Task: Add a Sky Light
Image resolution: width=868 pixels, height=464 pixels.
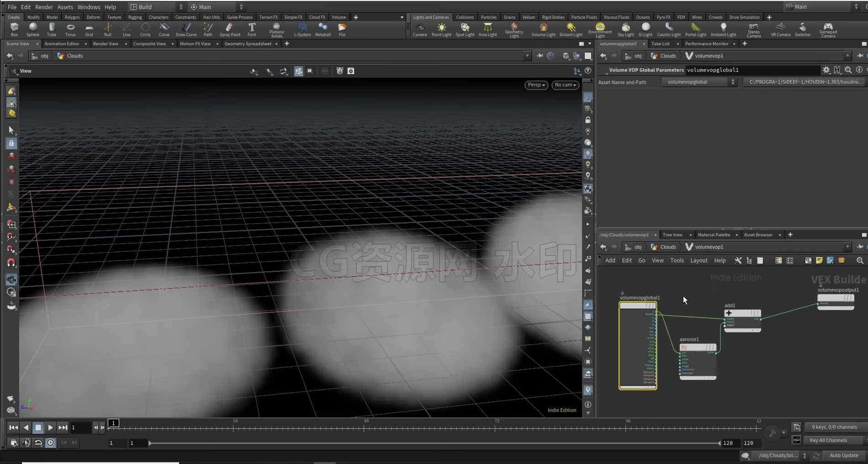Action: coord(625,30)
